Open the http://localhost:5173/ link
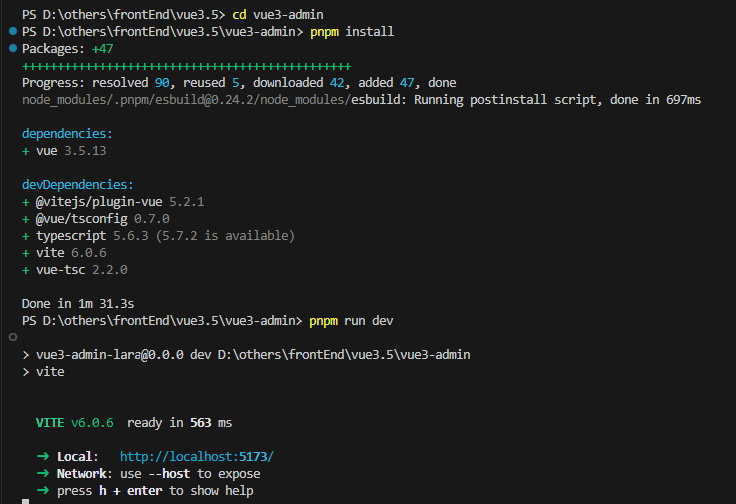Viewport: 736px width, 504px height. [196, 456]
